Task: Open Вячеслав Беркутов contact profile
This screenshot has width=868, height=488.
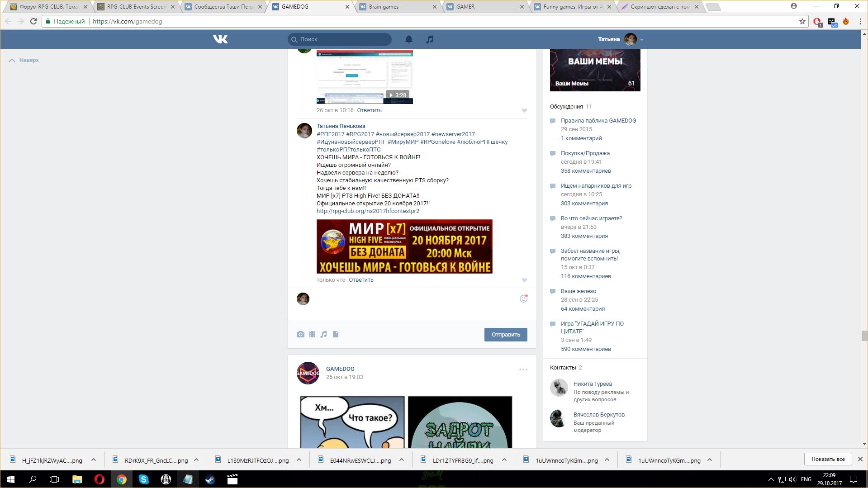Action: (x=599, y=415)
